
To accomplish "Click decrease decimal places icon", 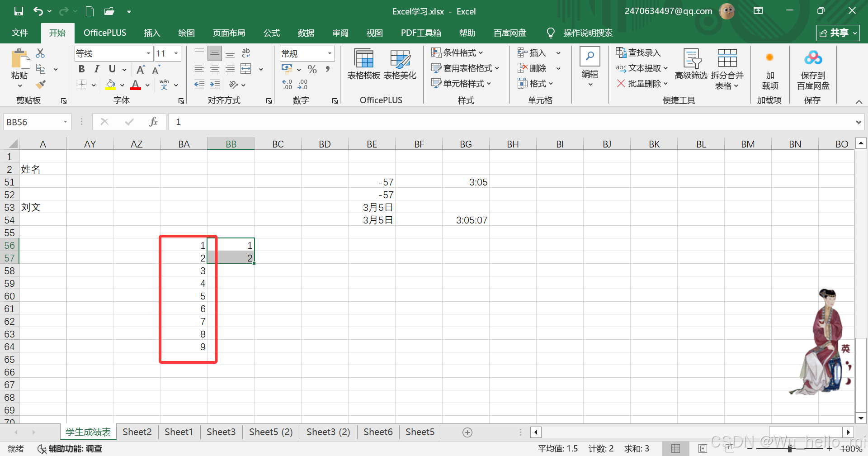I will click(302, 85).
